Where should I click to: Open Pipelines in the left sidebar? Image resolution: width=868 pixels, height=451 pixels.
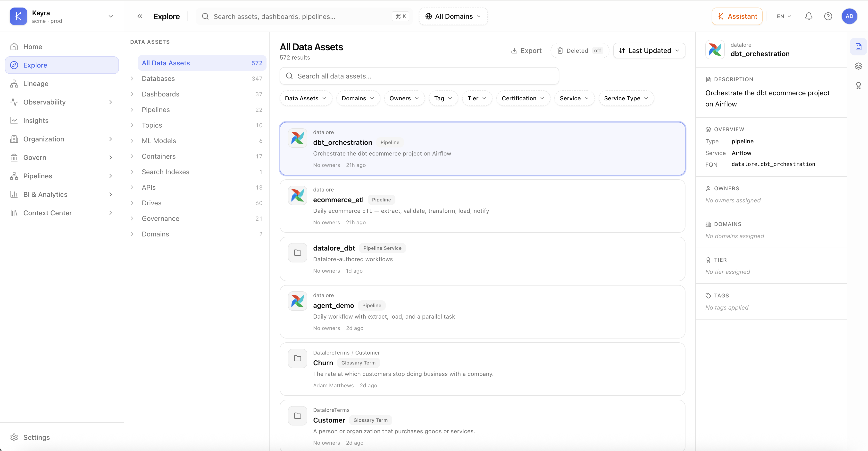click(62, 176)
